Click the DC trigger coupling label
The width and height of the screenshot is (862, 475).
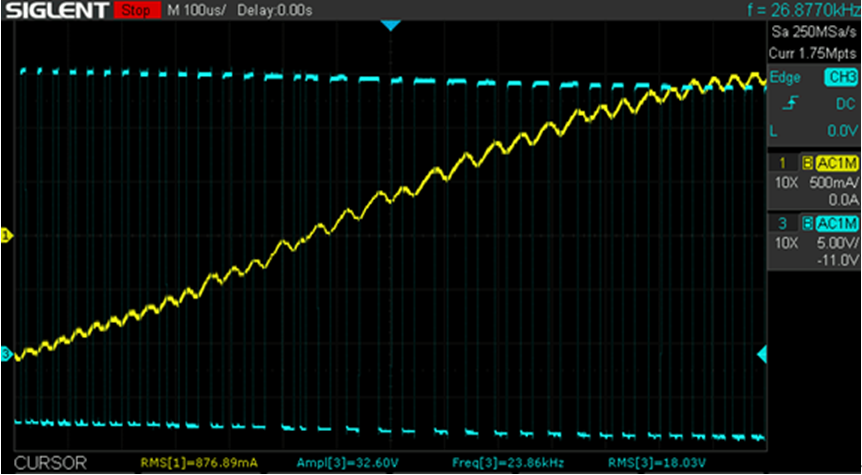845,104
